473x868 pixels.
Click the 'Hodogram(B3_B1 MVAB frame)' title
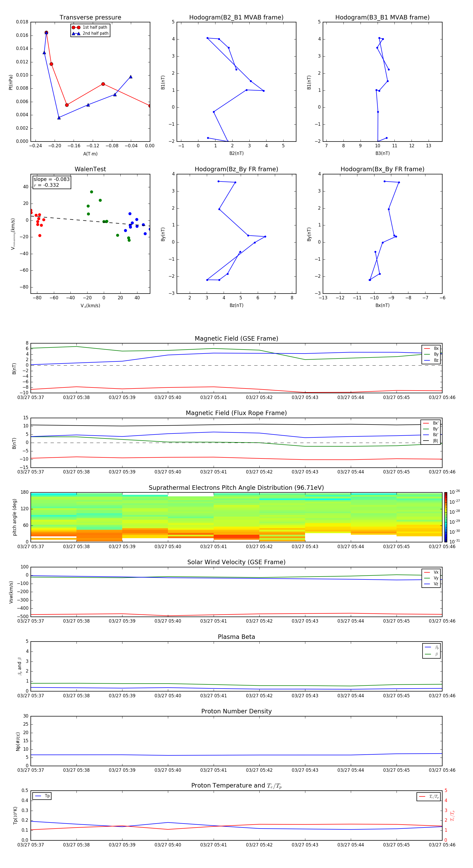click(382, 18)
